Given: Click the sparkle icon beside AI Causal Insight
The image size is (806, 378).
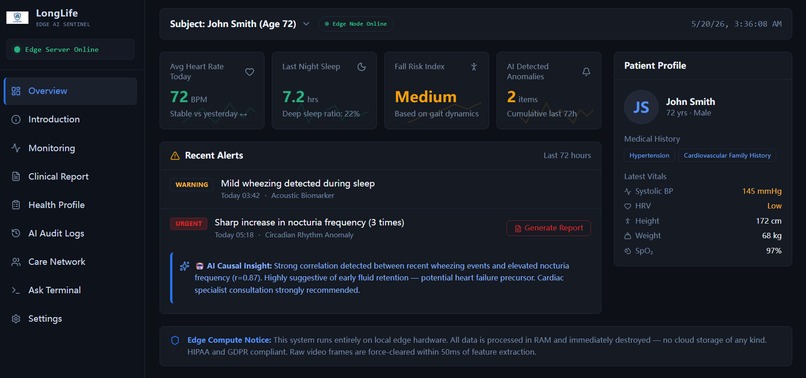Looking at the screenshot, I should coord(185,266).
